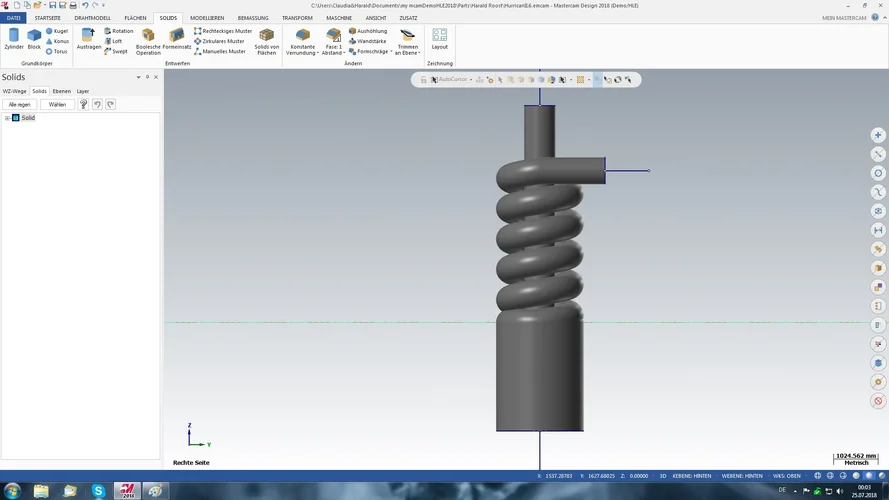Expand the Solid tree node
889x500 pixels.
pyautogui.click(x=7, y=118)
